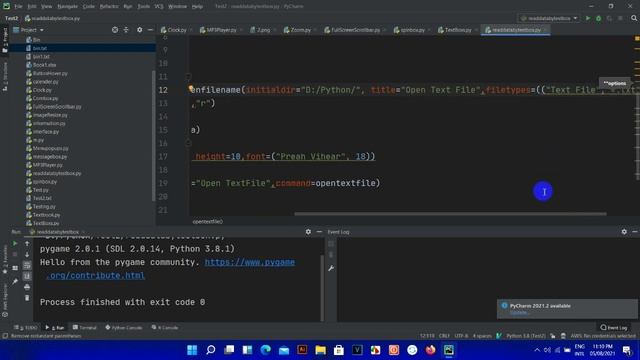Open File Explorer from the taskbar
Viewport: 640px width, 360px height.
(x=320, y=350)
